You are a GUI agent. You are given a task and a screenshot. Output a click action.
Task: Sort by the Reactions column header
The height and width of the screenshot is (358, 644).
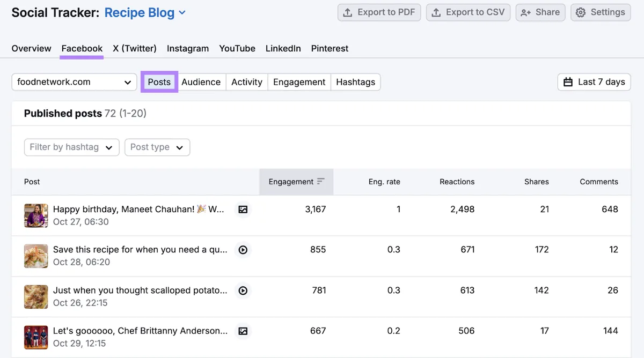coord(457,182)
